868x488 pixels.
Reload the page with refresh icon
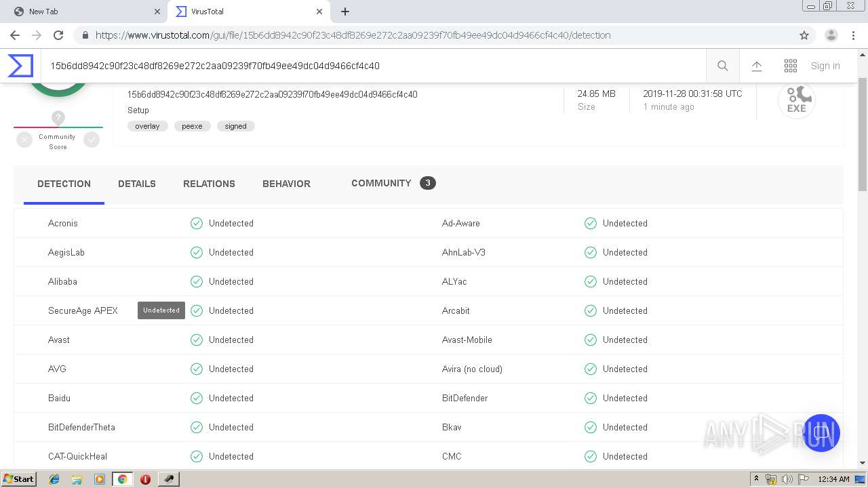coord(58,35)
